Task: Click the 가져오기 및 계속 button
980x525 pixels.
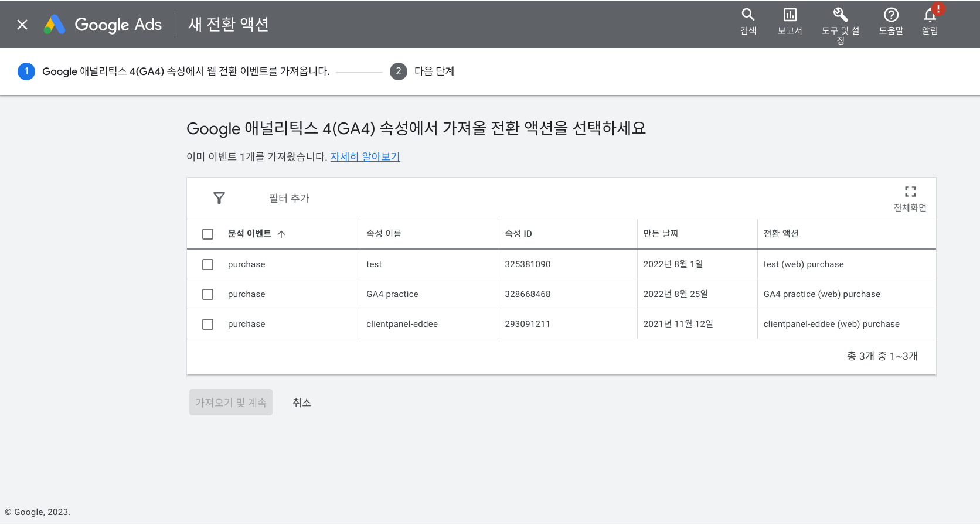Action: (231, 403)
